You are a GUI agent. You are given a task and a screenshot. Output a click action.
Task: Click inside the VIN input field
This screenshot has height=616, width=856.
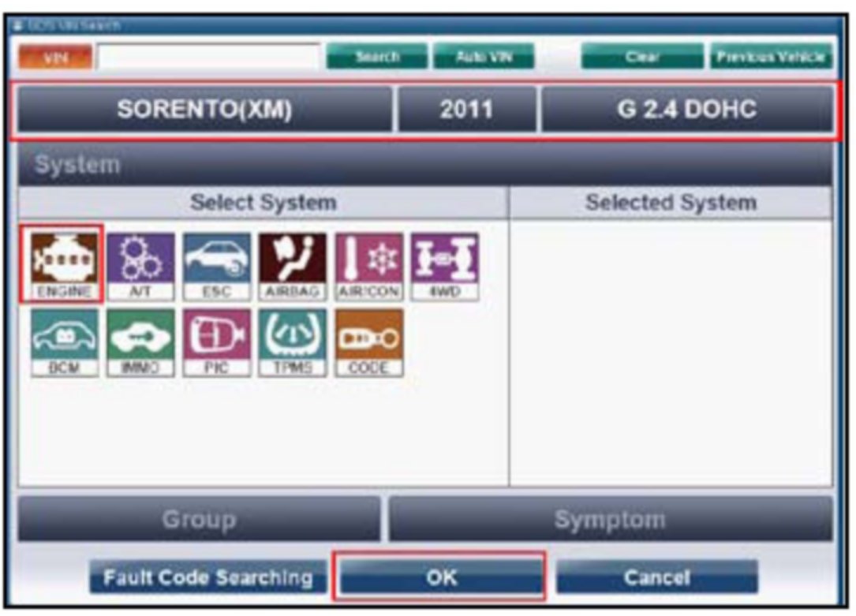209,57
